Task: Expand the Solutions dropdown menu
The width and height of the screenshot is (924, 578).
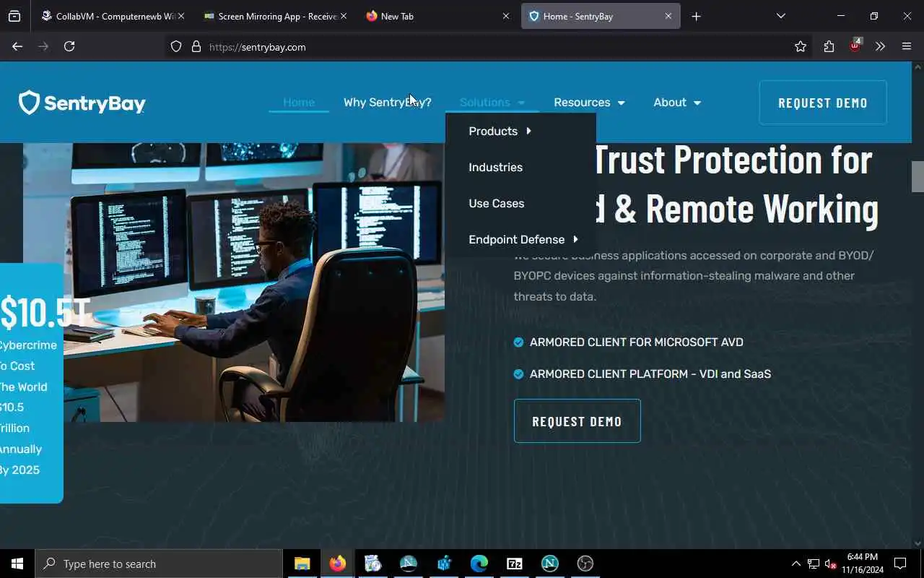Action: click(492, 103)
